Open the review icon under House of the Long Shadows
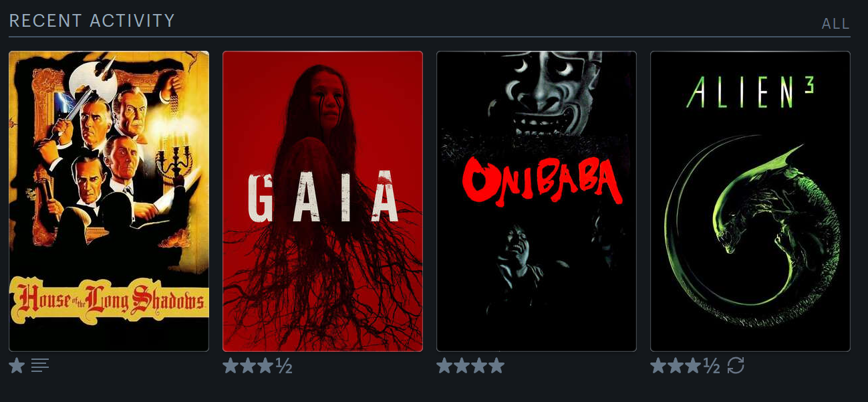 [x=40, y=366]
